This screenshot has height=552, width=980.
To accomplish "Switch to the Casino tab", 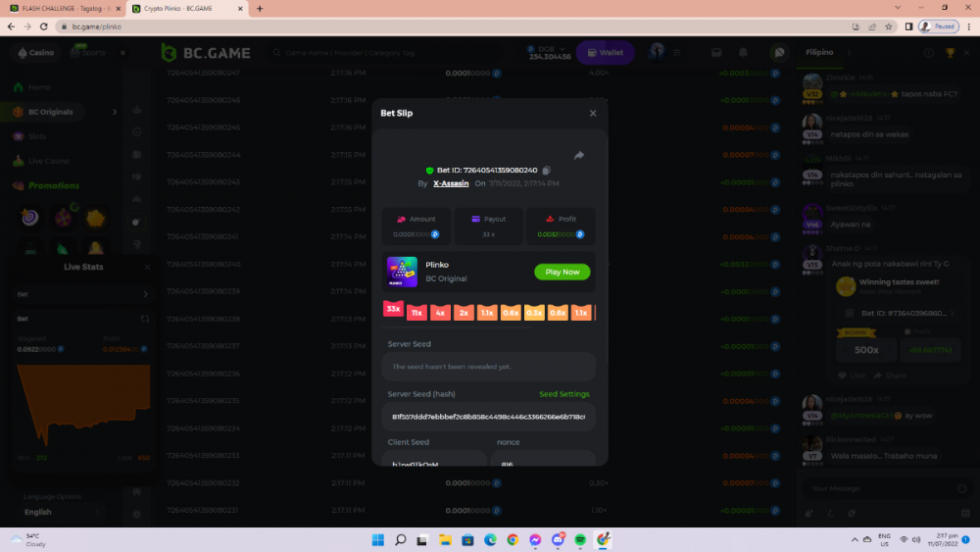I will pos(35,53).
